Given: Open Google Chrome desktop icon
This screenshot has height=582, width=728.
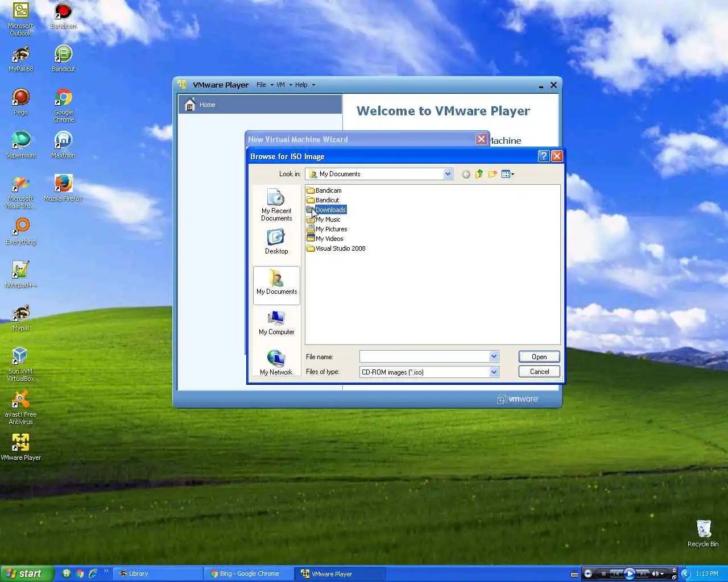Looking at the screenshot, I should (x=63, y=106).
